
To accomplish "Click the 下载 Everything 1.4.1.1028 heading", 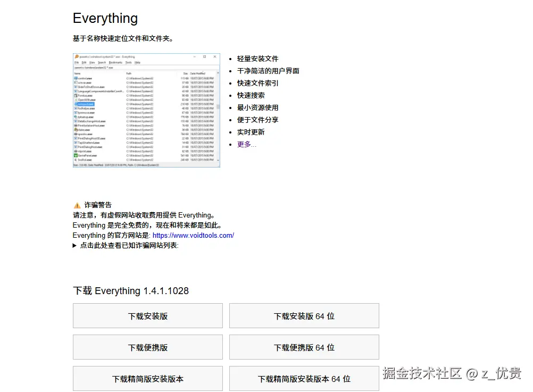I will click(131, 291).
